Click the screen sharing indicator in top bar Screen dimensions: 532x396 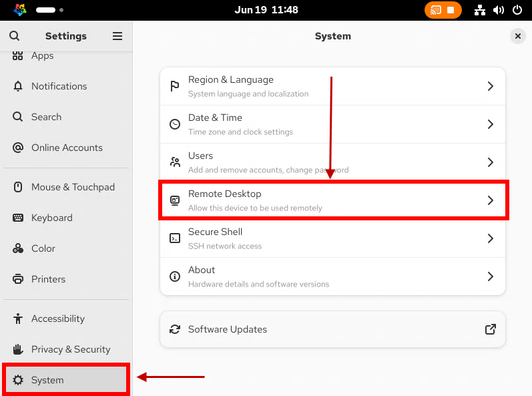click(443, 10)
